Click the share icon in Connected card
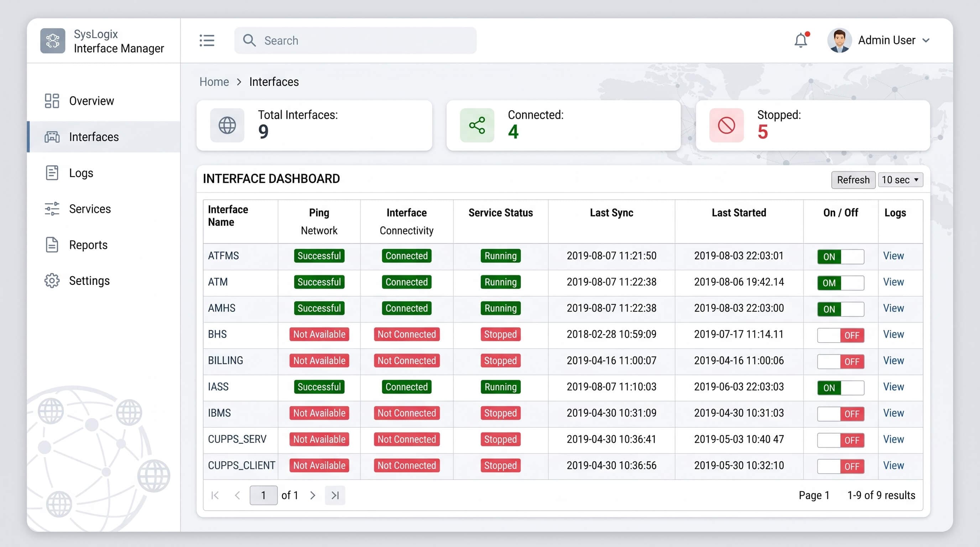The width and height of the screenshot is (980, 547). point(477,125)
